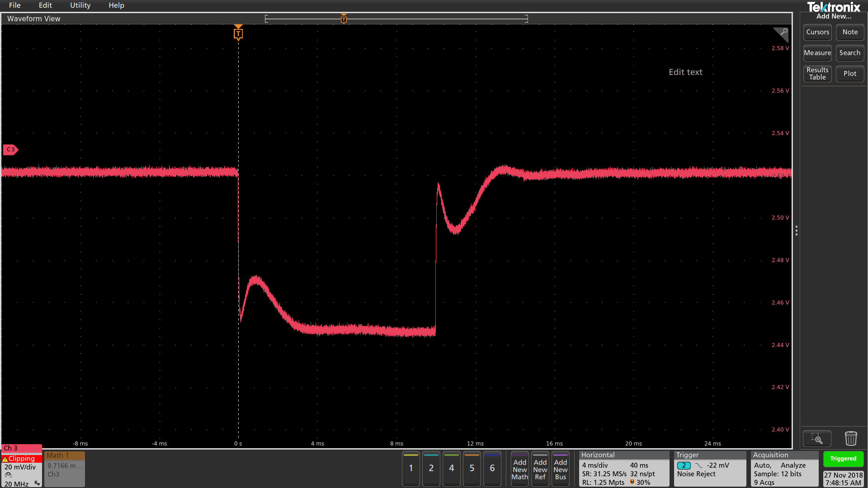Image resolution: width=868 pixels, height=488 pixels.
Task: Click the RL: 1.25 Mpts record length
Action: 603,483
